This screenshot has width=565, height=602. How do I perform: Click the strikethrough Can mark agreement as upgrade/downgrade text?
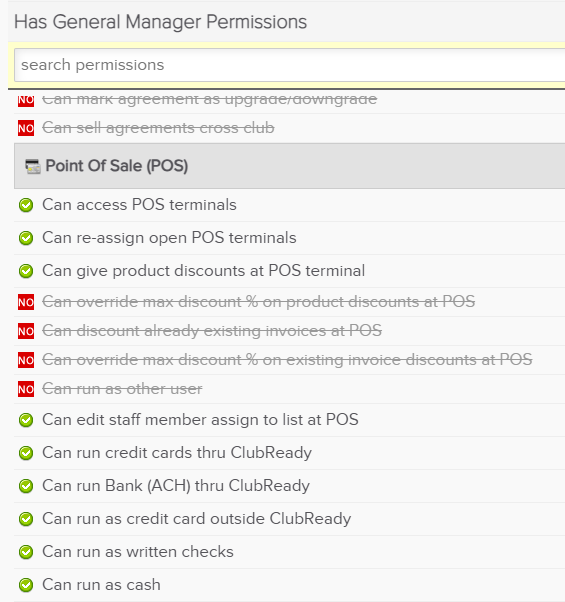point(210,99)
